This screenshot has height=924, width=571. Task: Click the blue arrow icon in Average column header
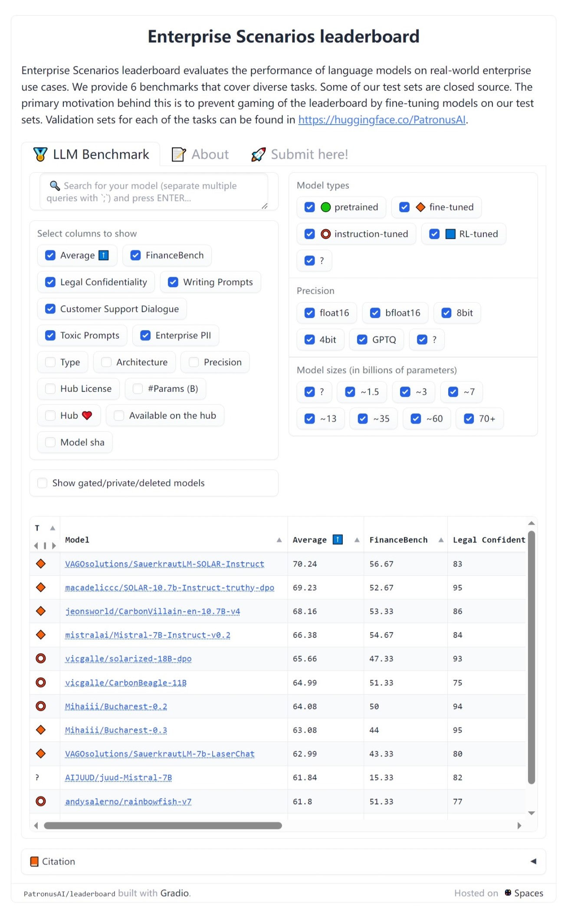(x=338, y=540)
